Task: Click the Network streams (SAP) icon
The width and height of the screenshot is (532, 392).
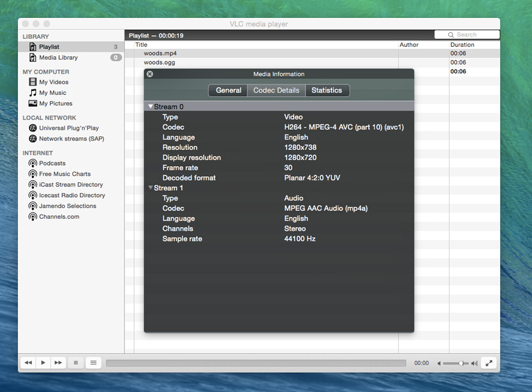Action: pyautogui.click(x=32, y=139)
